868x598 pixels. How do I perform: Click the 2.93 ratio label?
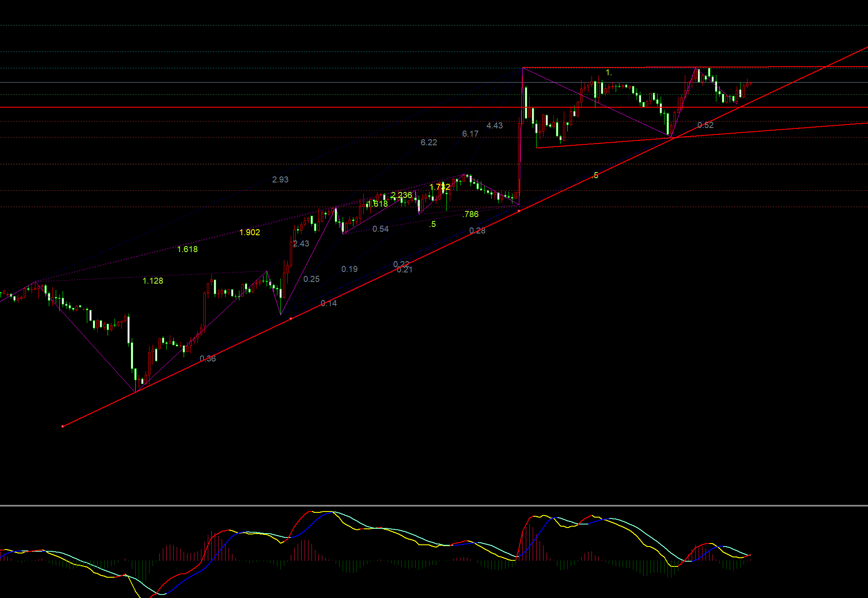coord(280,179)
